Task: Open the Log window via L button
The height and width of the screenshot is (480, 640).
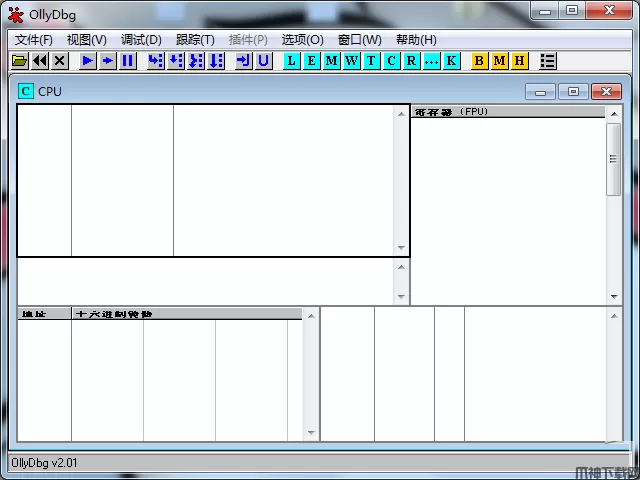Action: tap(291, 61)
